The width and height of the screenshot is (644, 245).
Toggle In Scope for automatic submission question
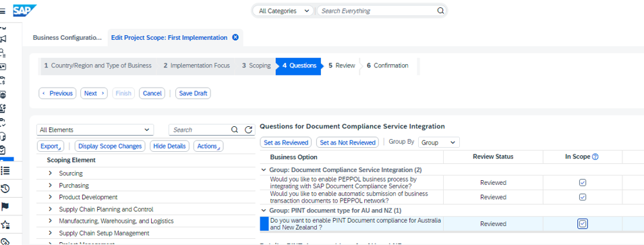click(583, 197)
